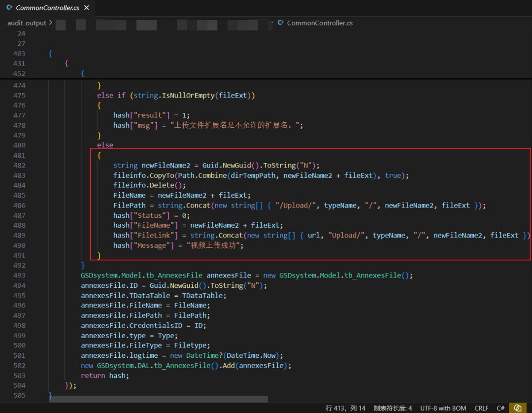This screenshot has height=413, width=532.
Task: Click hash["result"] on line 477
Action: point(141,115)
